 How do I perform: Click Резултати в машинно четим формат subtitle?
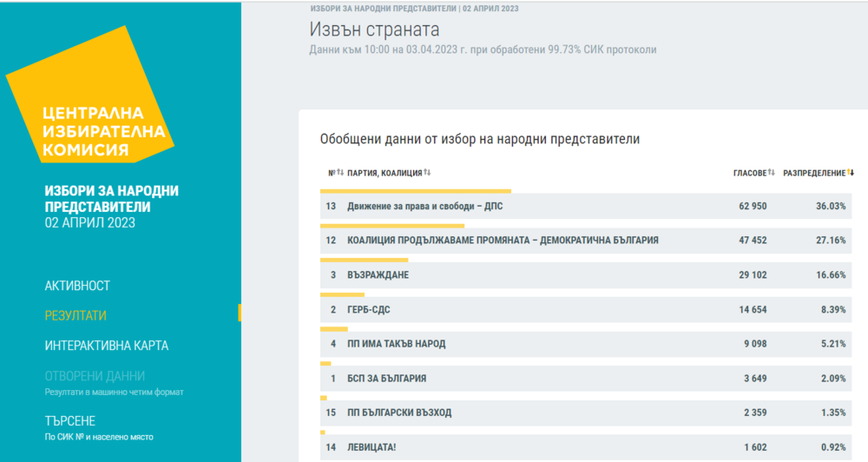pyautogui.click(x=114, y=393)
